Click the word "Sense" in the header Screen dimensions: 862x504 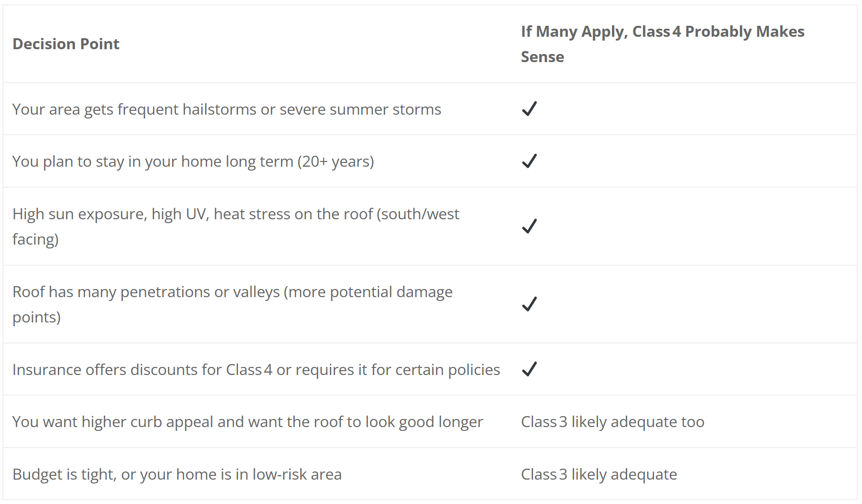pyautogui.click(x=542, y=57)
